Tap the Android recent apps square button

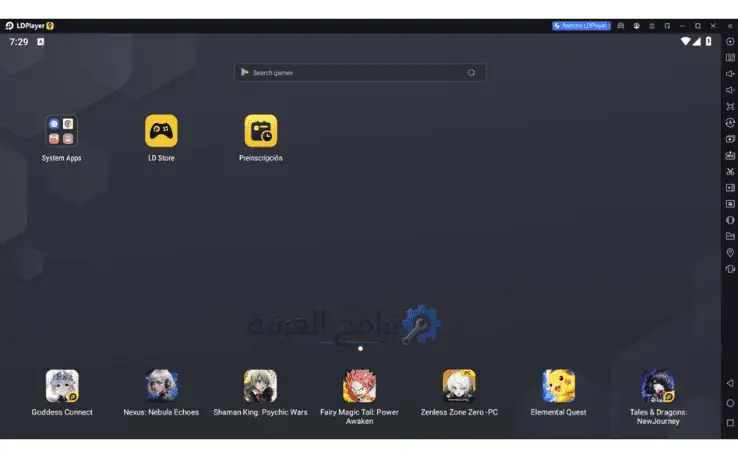pyautogui.click(x=730, y=423)
